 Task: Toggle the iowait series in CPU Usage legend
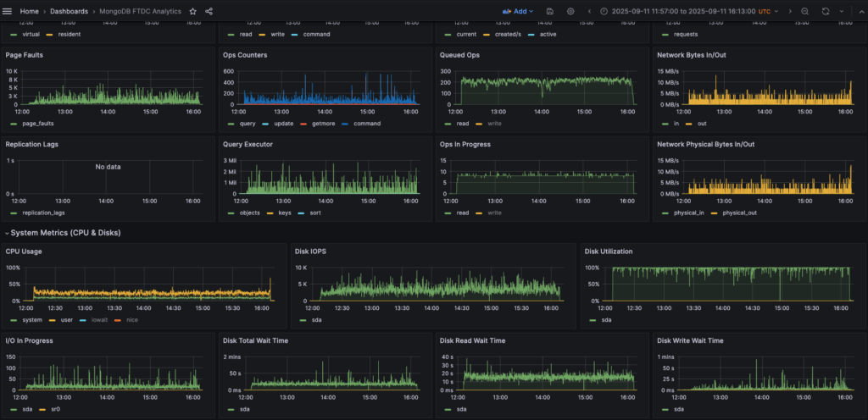95,320
